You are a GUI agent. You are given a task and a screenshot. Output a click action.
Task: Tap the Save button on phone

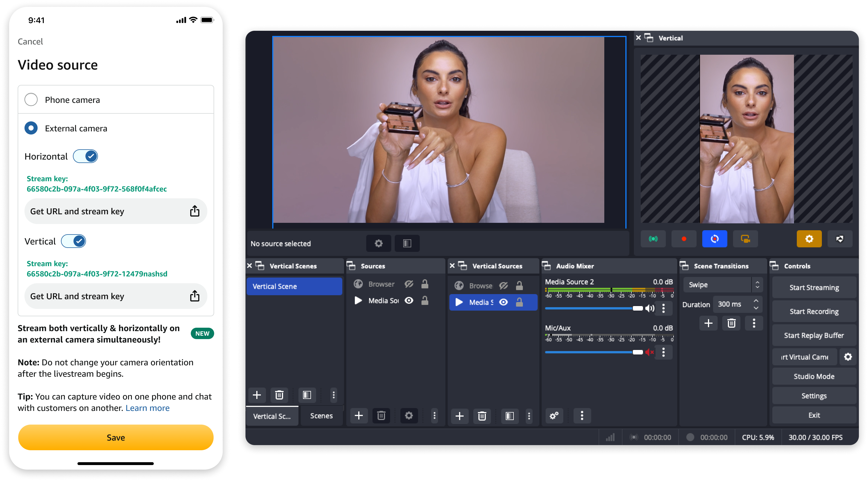116,437
